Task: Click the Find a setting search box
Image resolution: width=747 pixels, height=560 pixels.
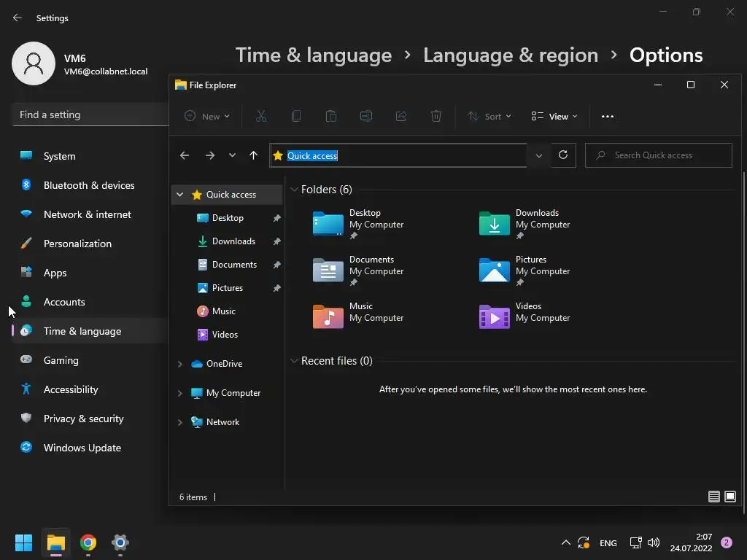Action: (90, 114)
